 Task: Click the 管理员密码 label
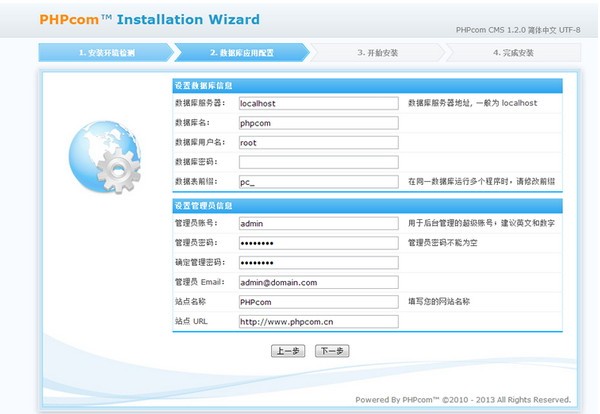[x=196, y=243]
